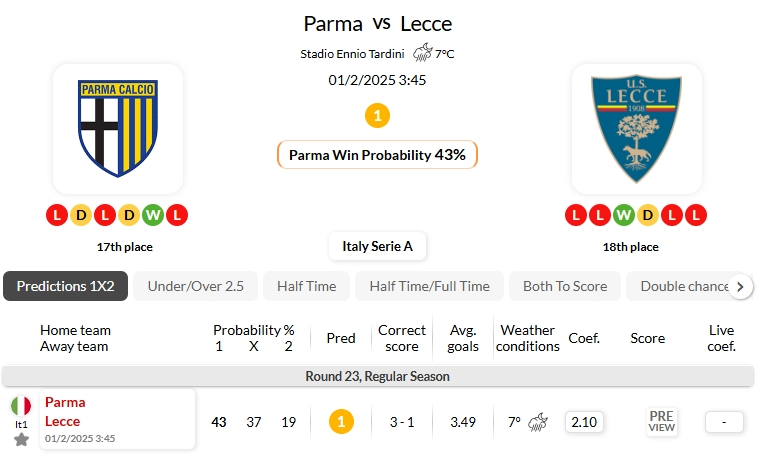The image size is (766, 471).
Task: Click the 2.10 coefficient button
Action: click(583, 422)
